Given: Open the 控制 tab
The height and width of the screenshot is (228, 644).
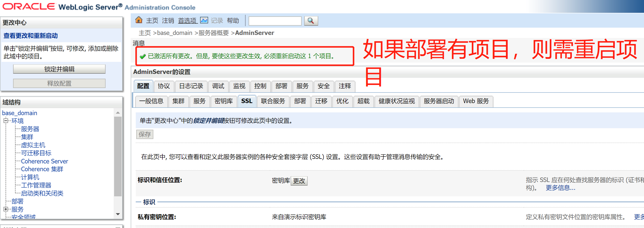Looking at the screenshot, I should pos(260,86).
